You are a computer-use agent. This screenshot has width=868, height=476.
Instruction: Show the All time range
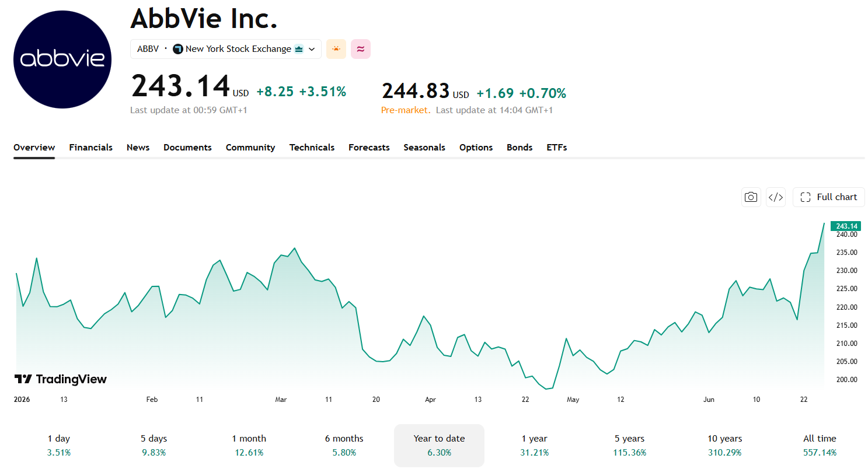coord(820,446)
